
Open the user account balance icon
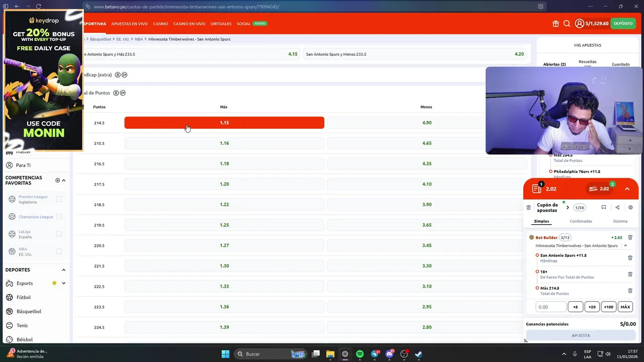(580, 24)
